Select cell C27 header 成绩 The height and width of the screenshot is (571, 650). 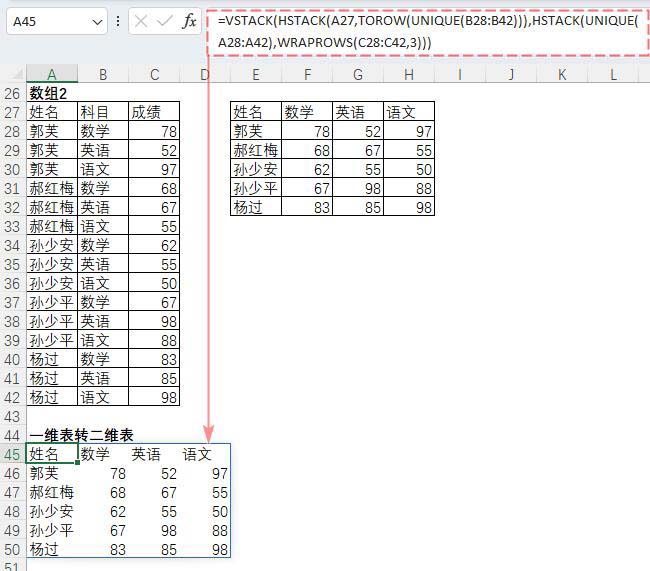[154, 112]
